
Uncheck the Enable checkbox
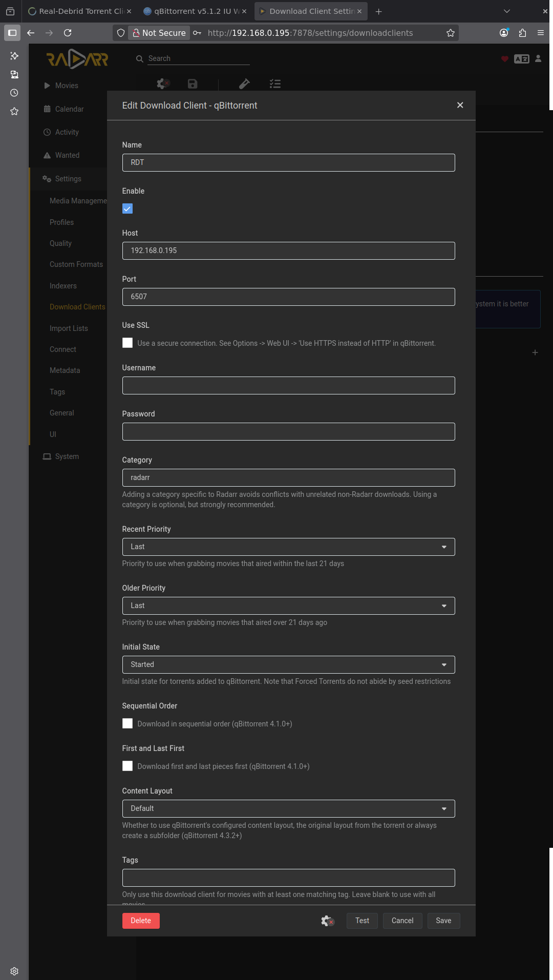point(127,208)
